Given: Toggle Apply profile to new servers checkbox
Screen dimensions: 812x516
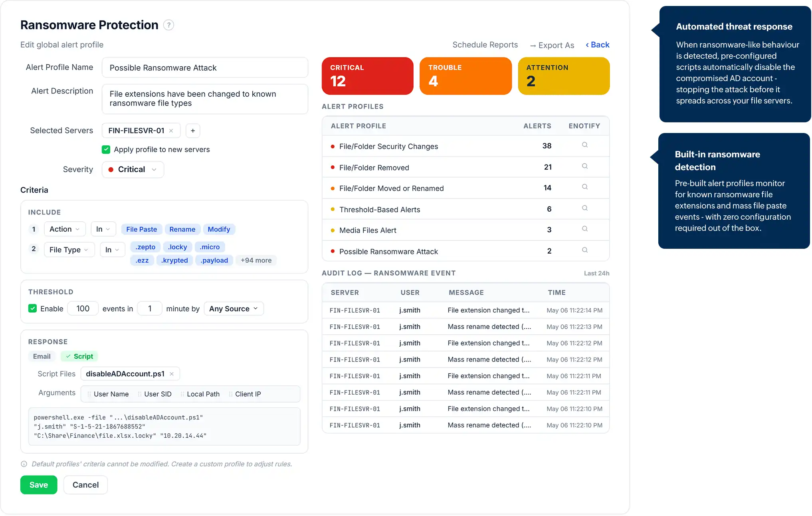Looking at the screenshot, I should click(106, 149).
